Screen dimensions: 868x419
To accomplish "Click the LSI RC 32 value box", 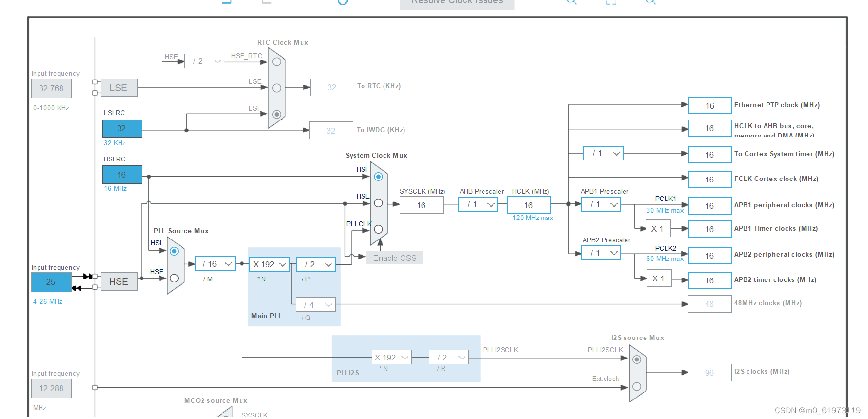I will point(122,128).
